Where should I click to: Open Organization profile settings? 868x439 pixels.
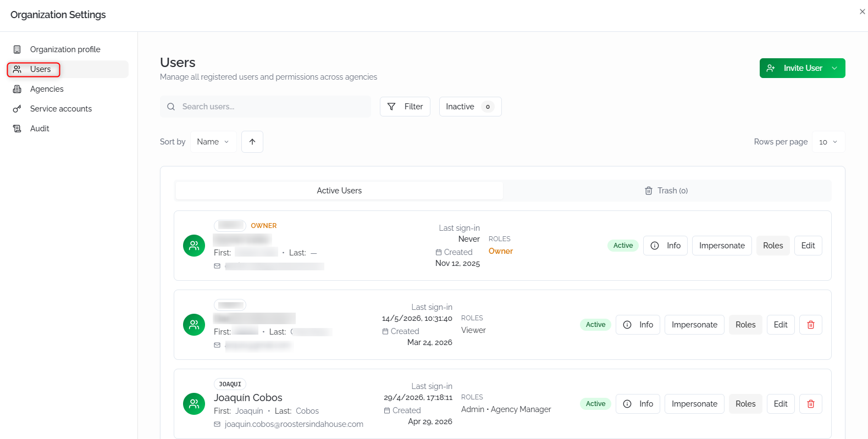(x=68, y=49)
